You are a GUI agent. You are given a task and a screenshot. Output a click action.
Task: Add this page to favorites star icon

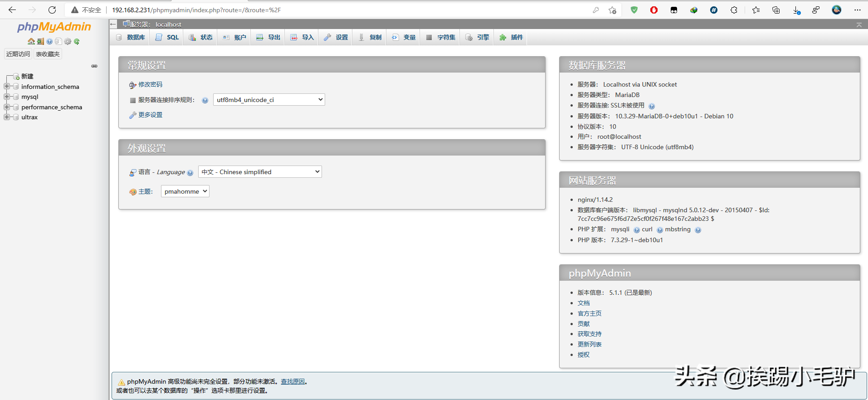612,10
